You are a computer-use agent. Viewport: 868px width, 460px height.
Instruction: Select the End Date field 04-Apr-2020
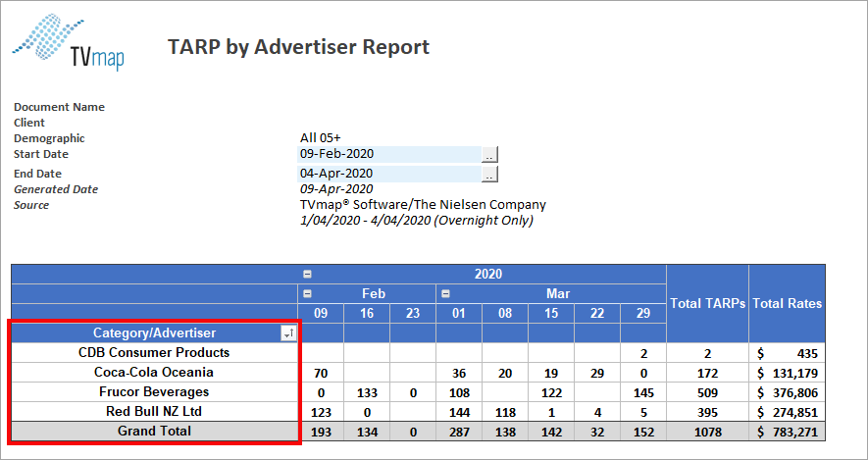(x=389, y=174)
